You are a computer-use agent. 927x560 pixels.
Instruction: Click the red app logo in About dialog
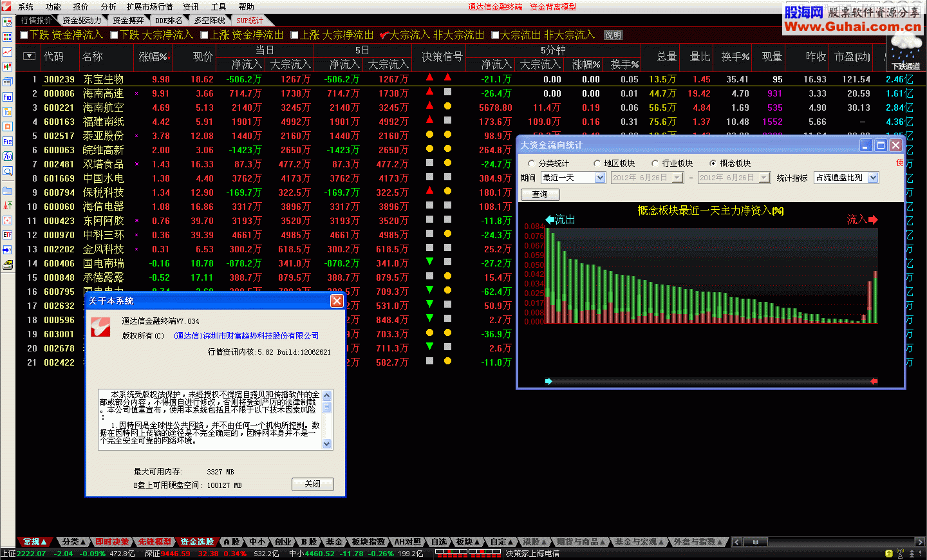click(x=100, y=326)
